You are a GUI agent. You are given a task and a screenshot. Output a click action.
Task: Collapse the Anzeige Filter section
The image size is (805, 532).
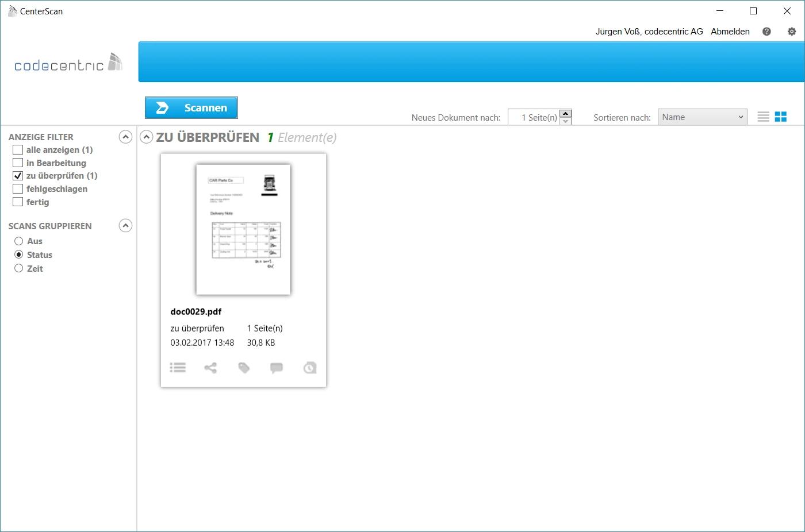click(125, 137)
